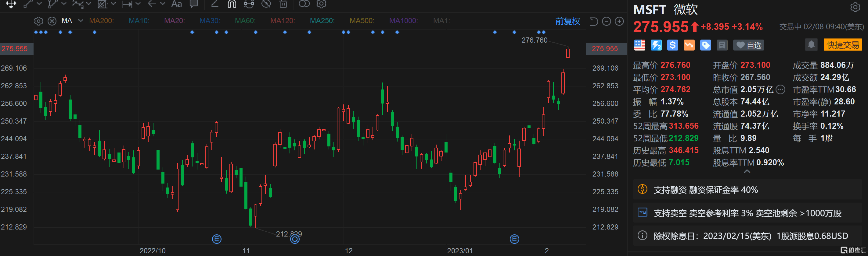Screen dimensions: 868x256
Task: Click 前复权 price adjustment option
Action: coord(567,22)
